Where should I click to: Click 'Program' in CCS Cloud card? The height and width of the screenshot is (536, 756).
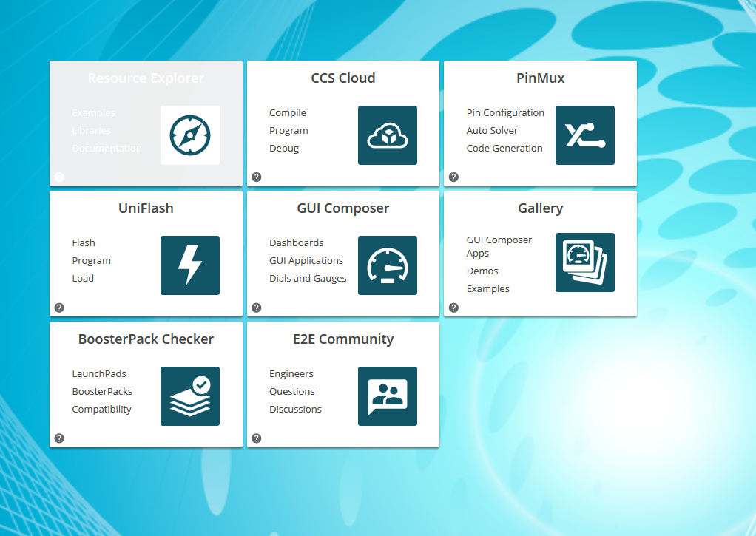coord(288,131)
